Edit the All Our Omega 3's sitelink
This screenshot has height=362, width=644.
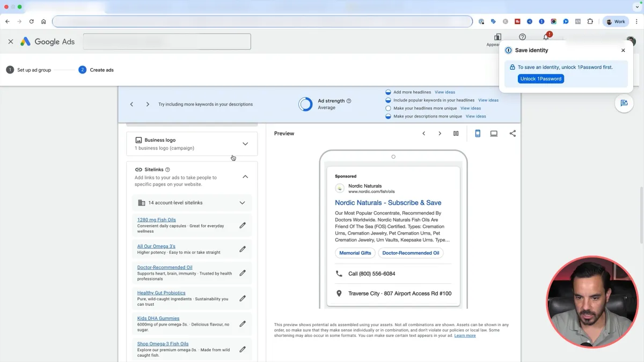coord(243,249)
